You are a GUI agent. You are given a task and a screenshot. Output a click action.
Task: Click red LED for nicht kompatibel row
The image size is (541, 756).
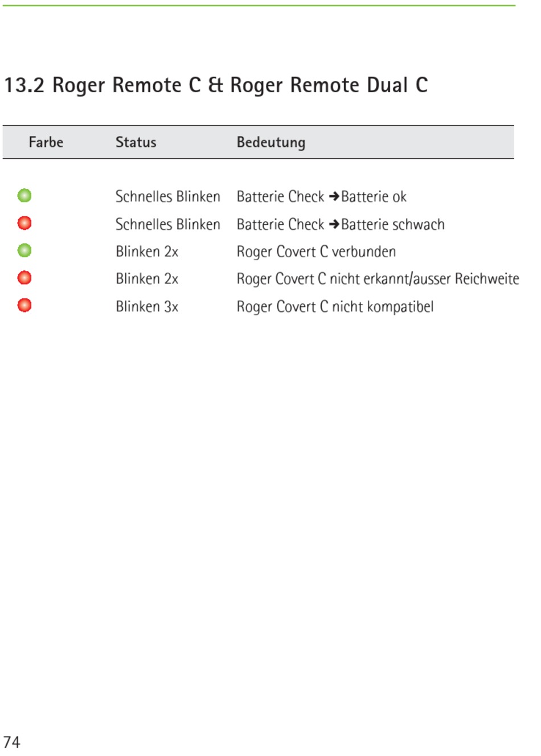[x=24, y=305]
